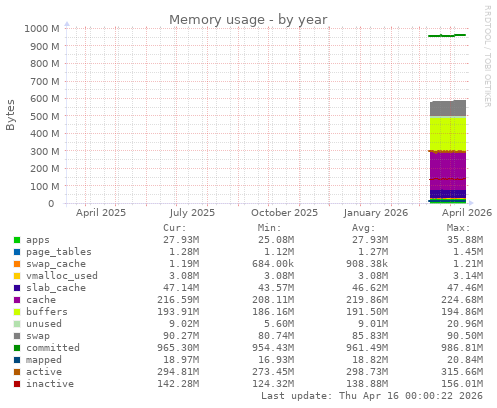The image size is (497, 408).
Task: Click the 'inactive' legend label
Action: coord(50,384)
